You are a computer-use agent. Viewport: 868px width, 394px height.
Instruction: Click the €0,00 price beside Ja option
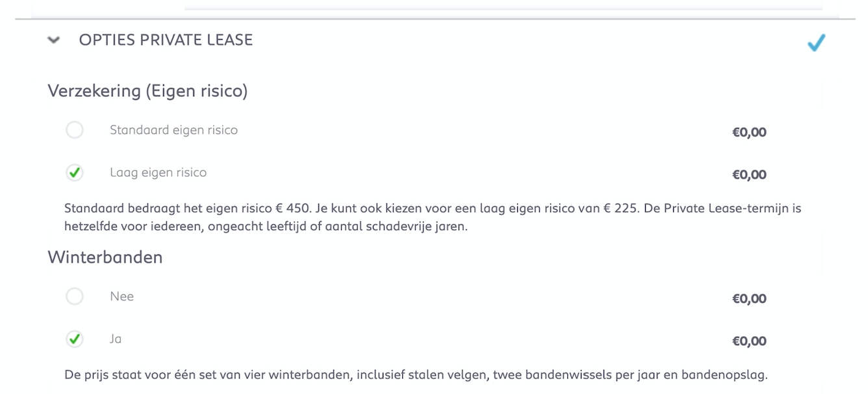tap(749, 341)
